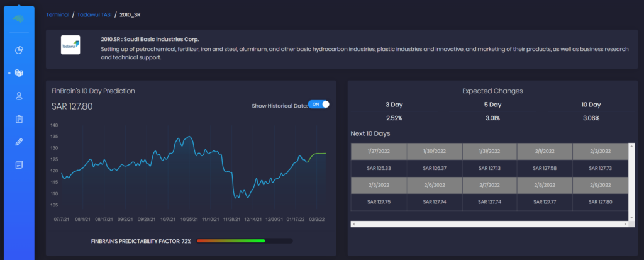The width and height of the screenshot is (644, 260).
Task: Click the FinBrain logo at sidebar top
Action: 19,19
